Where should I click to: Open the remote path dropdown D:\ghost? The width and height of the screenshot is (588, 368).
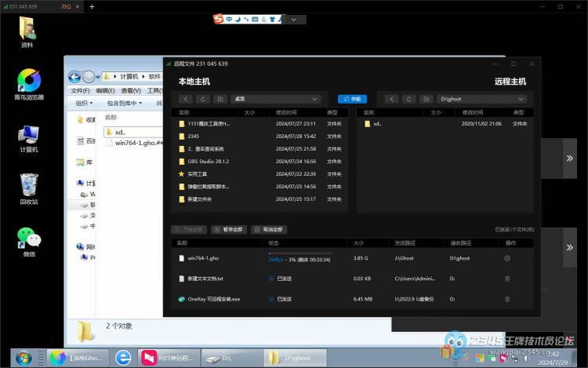488,100
